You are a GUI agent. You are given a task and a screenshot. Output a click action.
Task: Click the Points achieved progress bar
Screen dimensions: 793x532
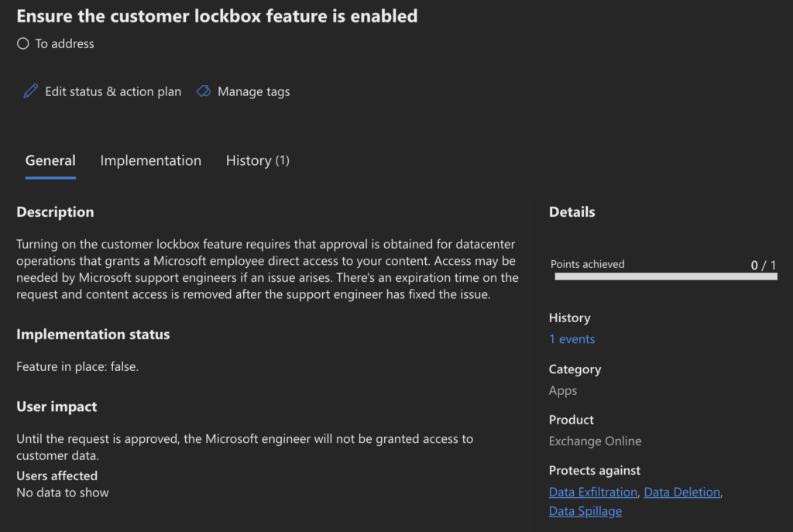[666, 276]
